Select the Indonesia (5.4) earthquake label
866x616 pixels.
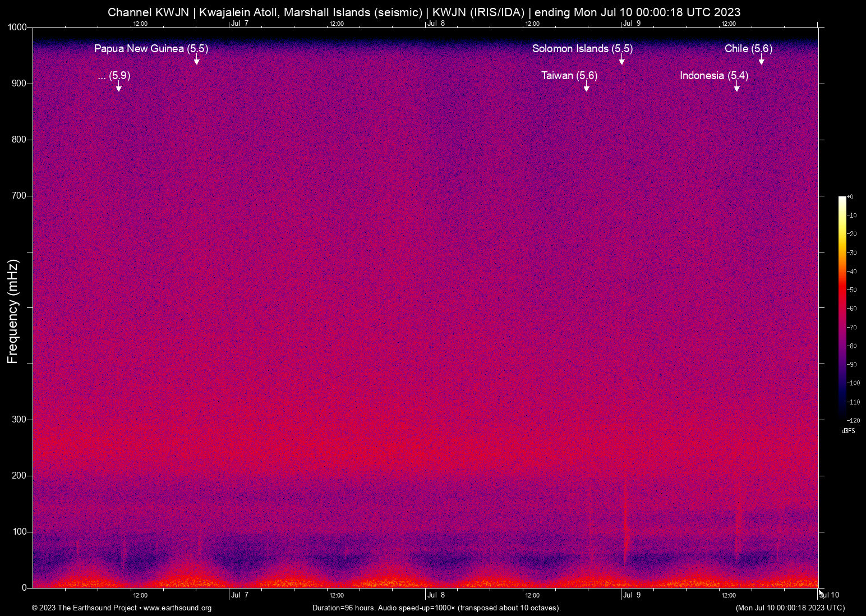[713, 76]
